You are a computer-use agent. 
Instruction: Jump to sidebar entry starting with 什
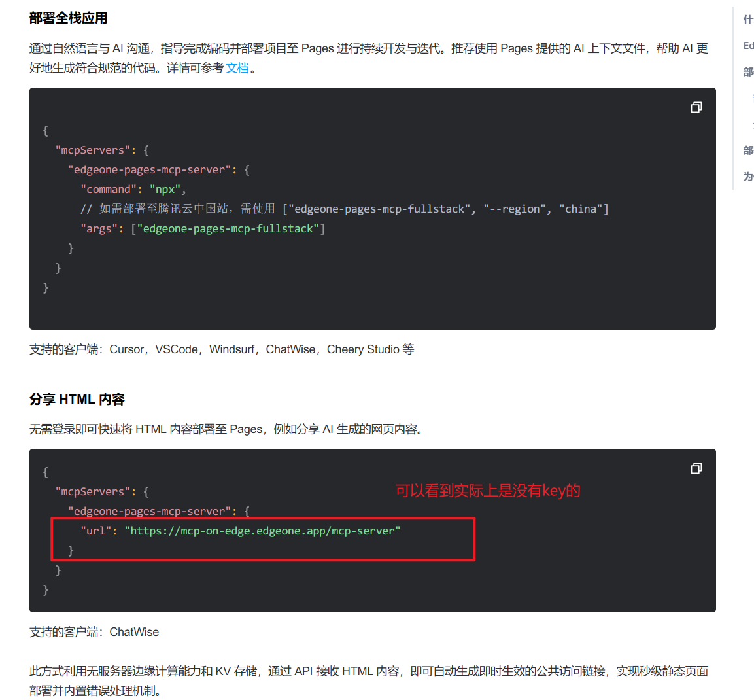point(748,20)
